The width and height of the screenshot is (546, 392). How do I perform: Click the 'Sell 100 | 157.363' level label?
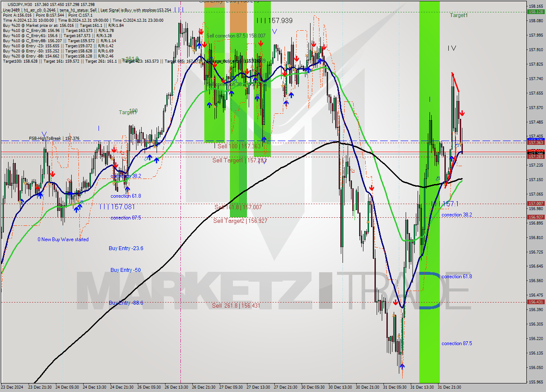point(239,146)
